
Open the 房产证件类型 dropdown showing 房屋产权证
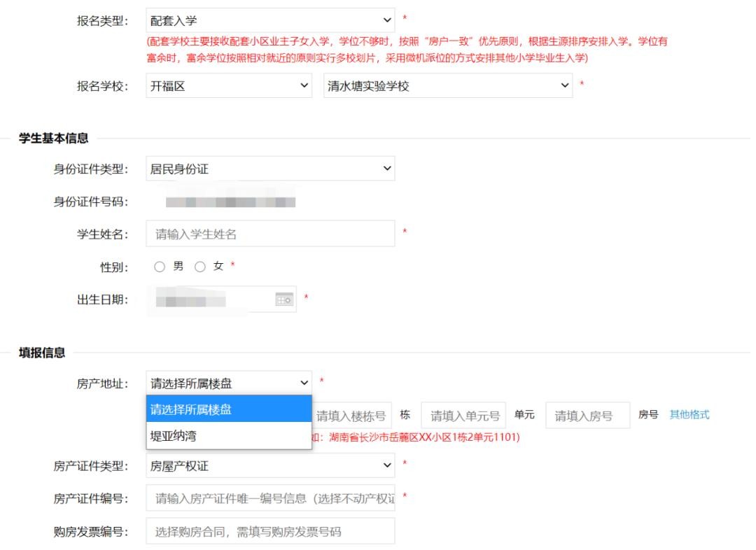tap(270, 465)
